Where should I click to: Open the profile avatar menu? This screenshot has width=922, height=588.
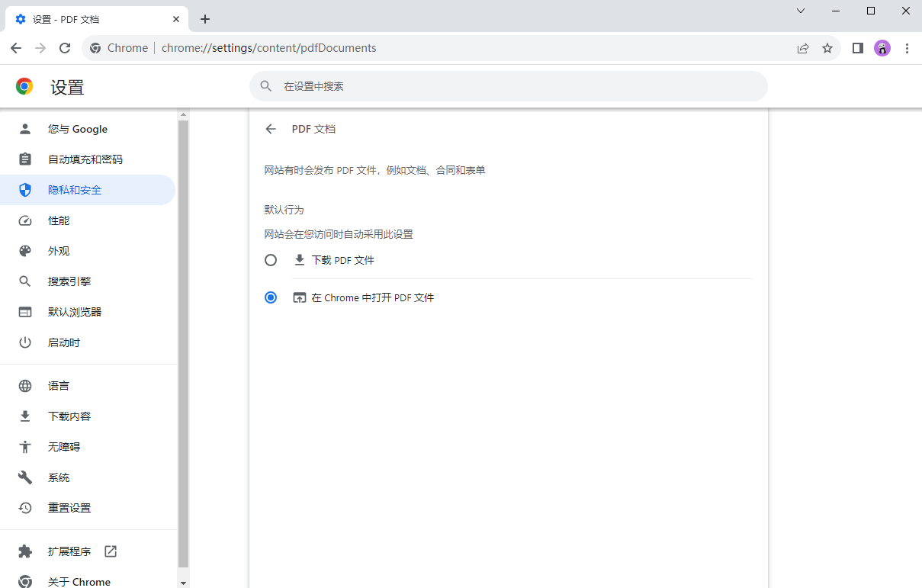coord(882,48)
